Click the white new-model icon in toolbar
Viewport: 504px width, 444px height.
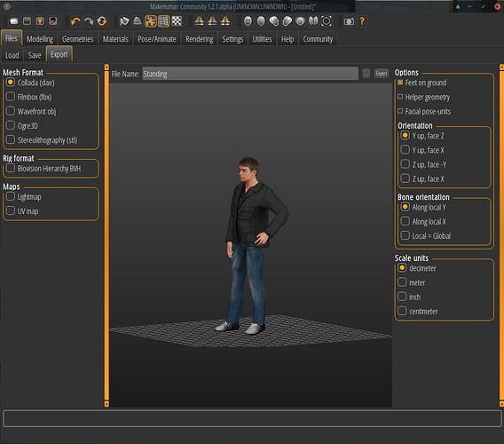pos(14,21)
